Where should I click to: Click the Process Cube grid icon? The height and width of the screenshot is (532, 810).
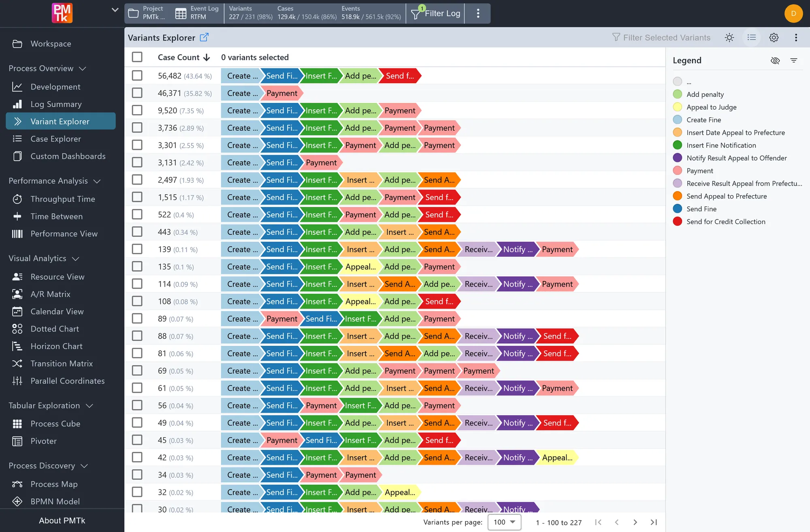pos(17,424)
